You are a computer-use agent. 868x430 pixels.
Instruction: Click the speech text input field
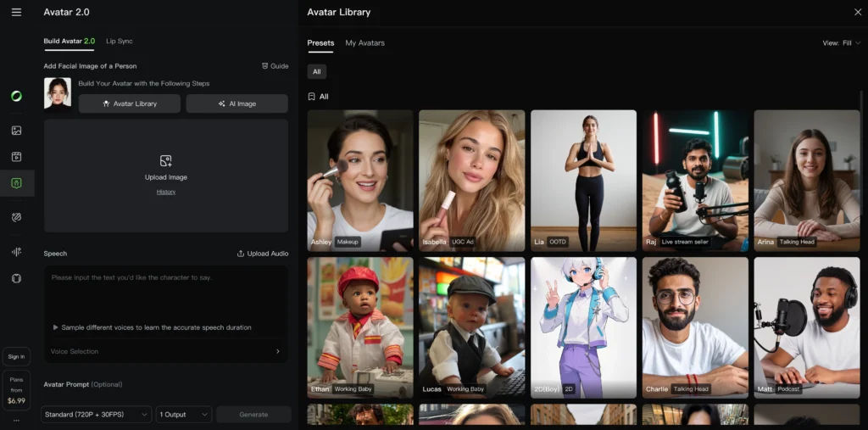(165, 293)
